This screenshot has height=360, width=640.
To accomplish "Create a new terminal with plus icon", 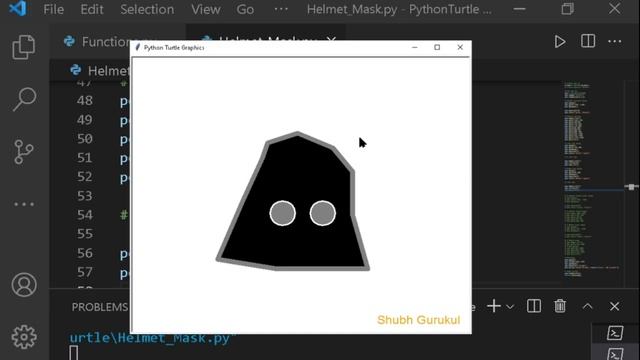I will [x=494, y=306].
